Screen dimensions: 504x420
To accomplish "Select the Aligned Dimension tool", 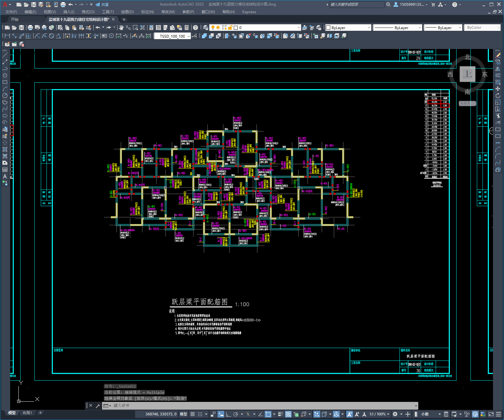I will (14, 36).
